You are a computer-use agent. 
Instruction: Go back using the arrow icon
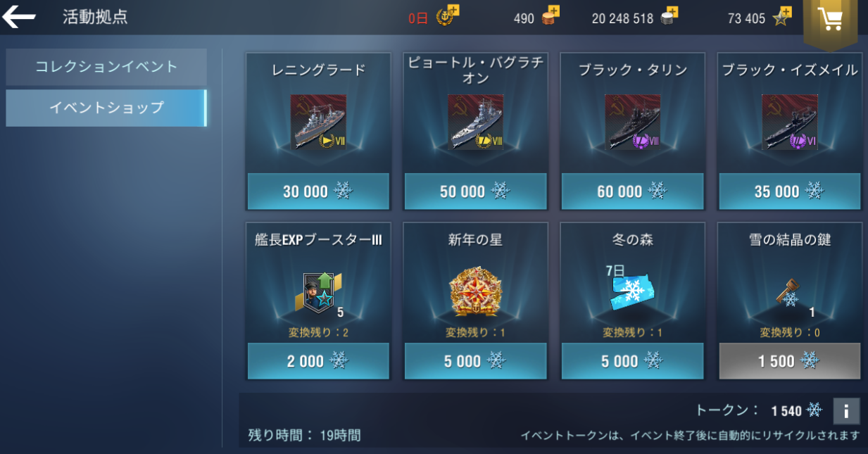pos(19,17)
